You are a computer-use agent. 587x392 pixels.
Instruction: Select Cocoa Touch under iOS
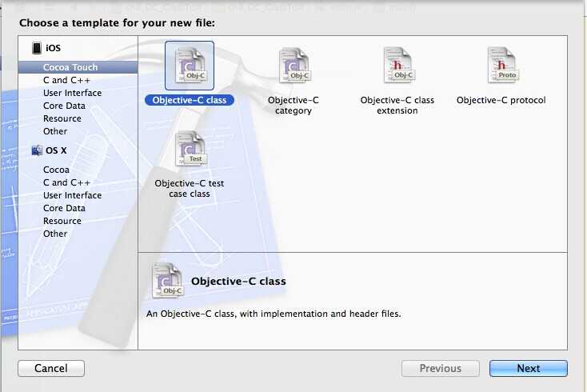coord(78,67)
